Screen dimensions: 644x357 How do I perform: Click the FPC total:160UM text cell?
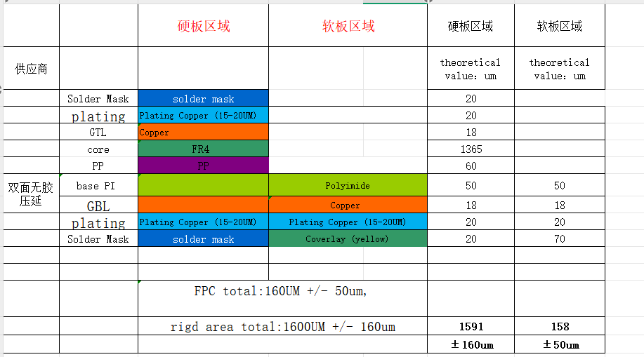[x=282, y=291]
